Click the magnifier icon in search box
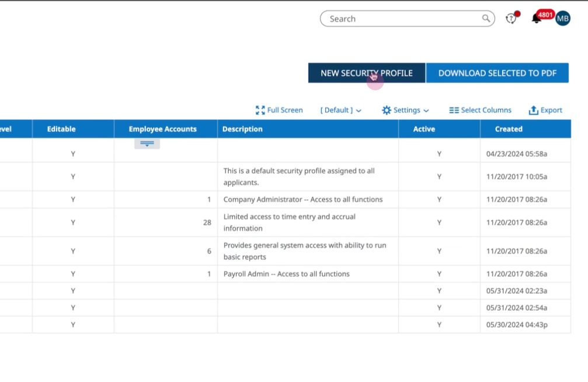 (486, 18)
